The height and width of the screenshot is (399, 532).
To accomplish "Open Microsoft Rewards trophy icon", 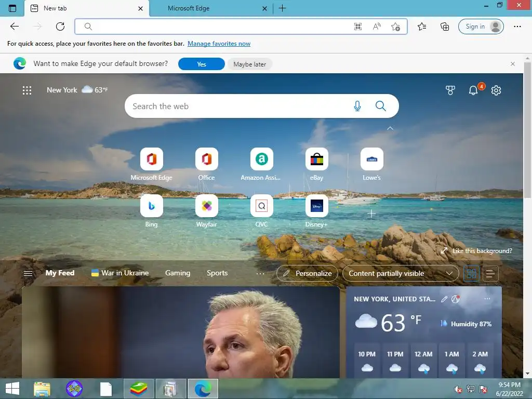I will 450,90.
